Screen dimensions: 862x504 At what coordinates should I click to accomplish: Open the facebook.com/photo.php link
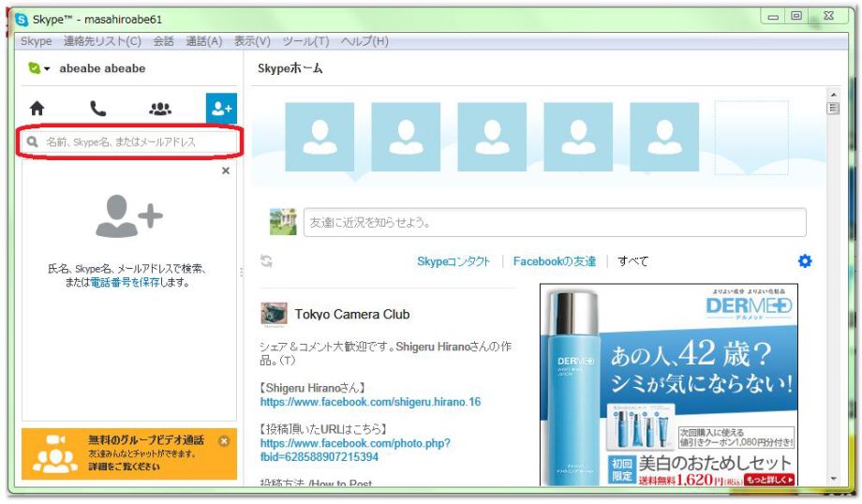tap(355, 450)
